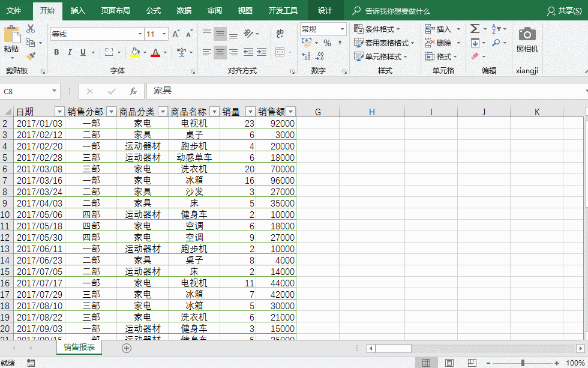Screen dimensions: 588x368
Task: Open the 文件 (File) tab
Action: point(14,10)
